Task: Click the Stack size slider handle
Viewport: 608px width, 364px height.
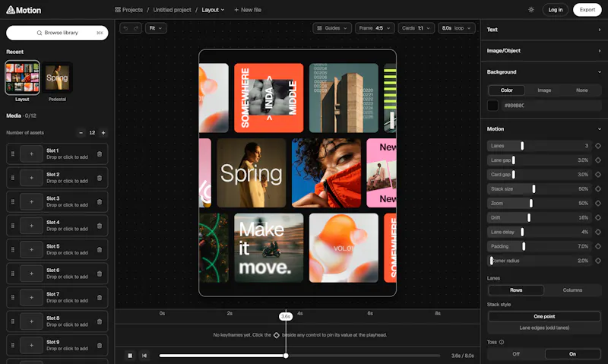Action: pos(534,188)
